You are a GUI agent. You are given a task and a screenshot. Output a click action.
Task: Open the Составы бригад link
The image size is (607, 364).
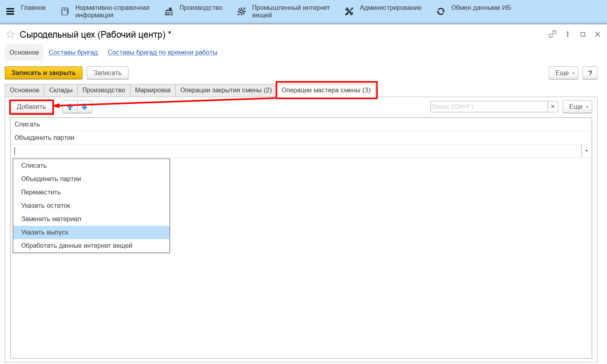point(73,53)
